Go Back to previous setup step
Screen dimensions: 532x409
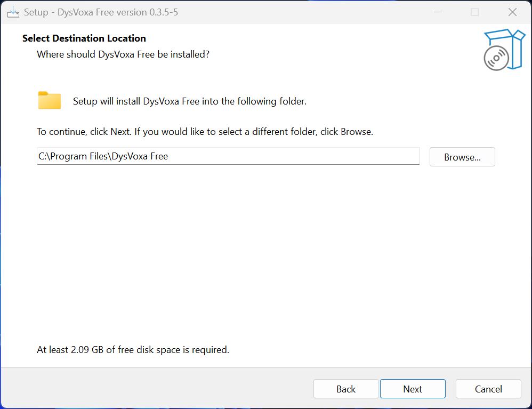click(x=346, y=389)
